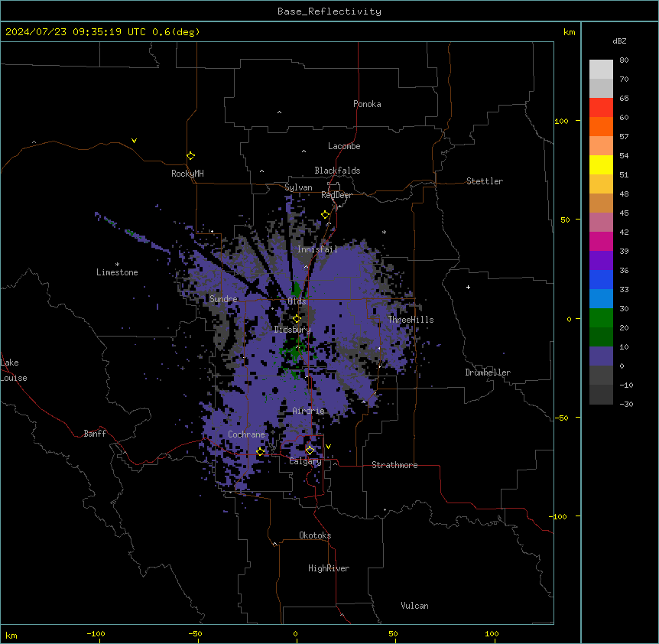Viewport: 659px width, 644px height.
Task: Select the yellow diamond marker below Cochrane
Action: pos(260,451)
